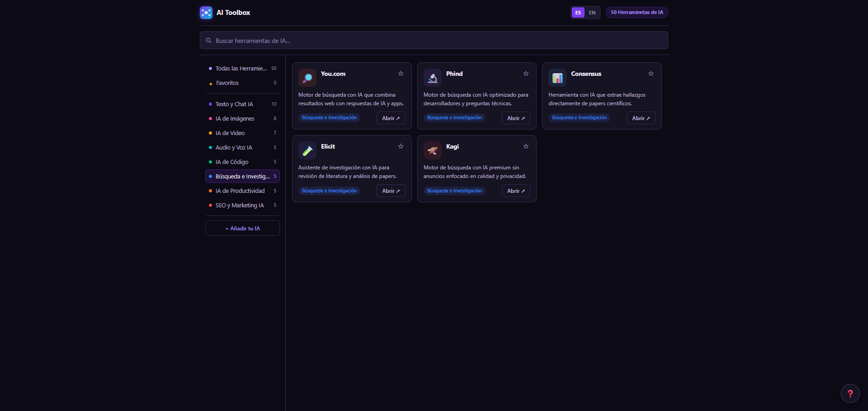This screenshot has width=868, height=411.
Task: Click the search magnifier icon
Action: 208,41
